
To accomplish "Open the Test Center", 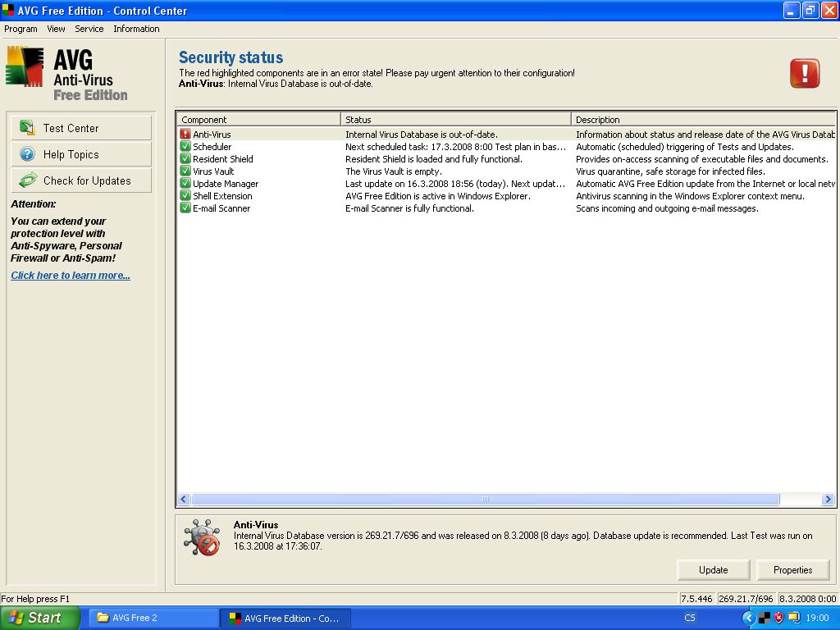I will click(81, 128).
